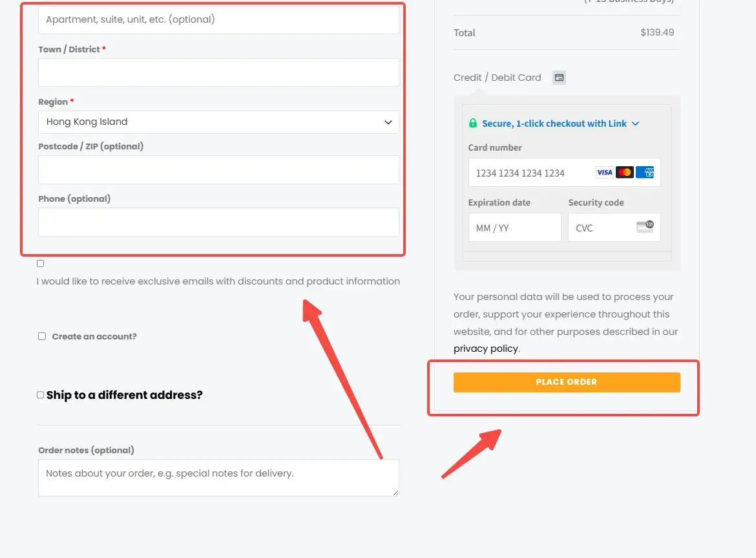Click the PLACE ORDER button
Viewport: 756px width, 558px height.
(x=567, y=382)
